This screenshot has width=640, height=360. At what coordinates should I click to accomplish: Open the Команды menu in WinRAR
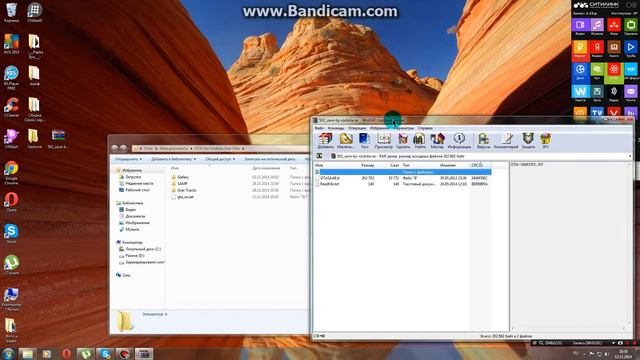pos(336,128)
